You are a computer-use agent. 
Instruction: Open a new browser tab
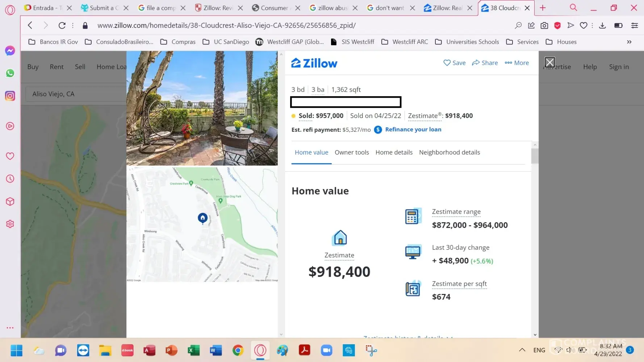[x=543, y=8]
